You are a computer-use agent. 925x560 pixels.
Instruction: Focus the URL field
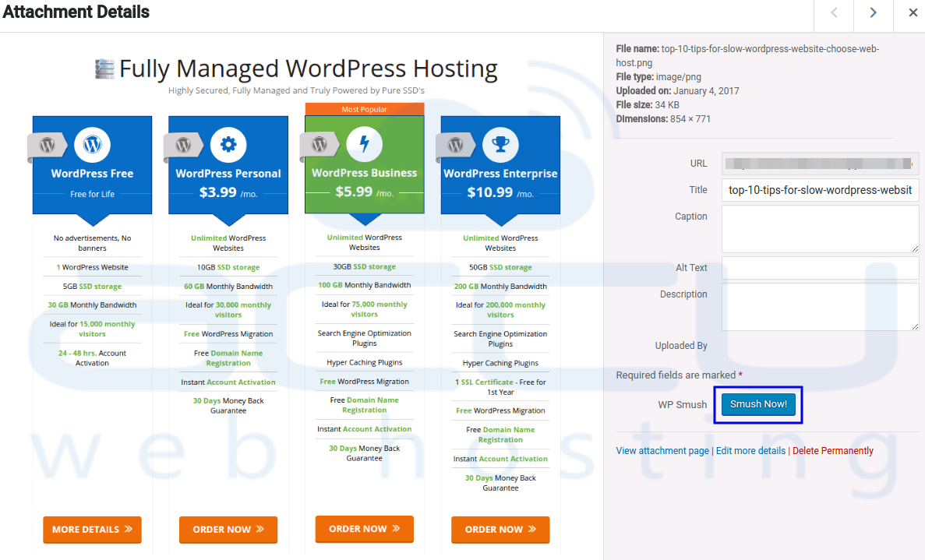[x=820, y=164]
